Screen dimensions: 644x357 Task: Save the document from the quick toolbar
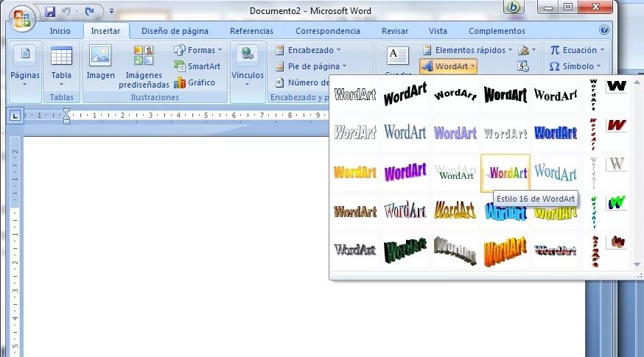point(50,11)
